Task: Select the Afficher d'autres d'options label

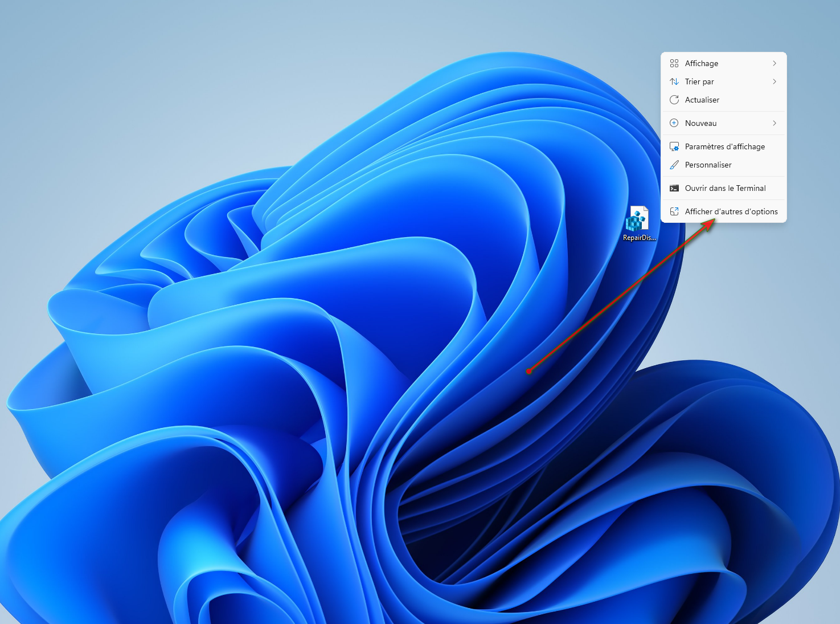Action: pos(731,211)
